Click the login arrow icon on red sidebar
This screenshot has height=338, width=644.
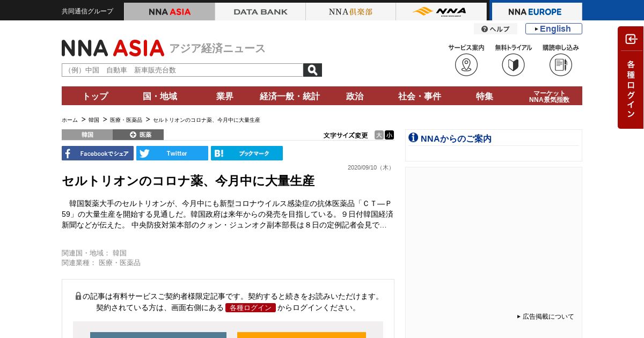tap(631, 39)
